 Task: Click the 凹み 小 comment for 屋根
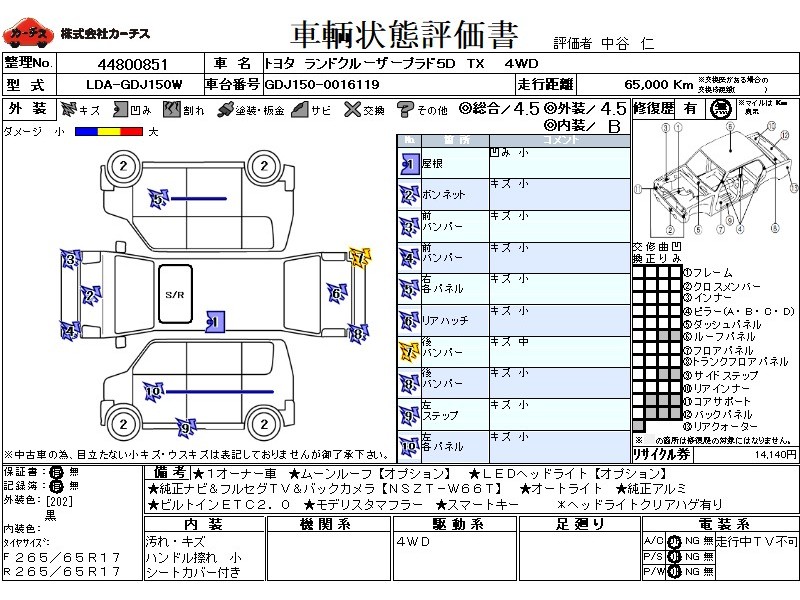[x=509, y=153]
